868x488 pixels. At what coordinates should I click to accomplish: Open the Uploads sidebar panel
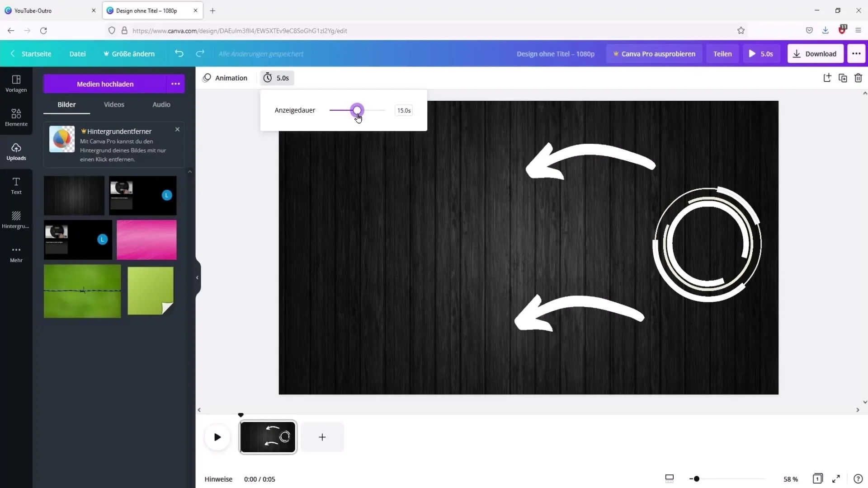[16, 152]
